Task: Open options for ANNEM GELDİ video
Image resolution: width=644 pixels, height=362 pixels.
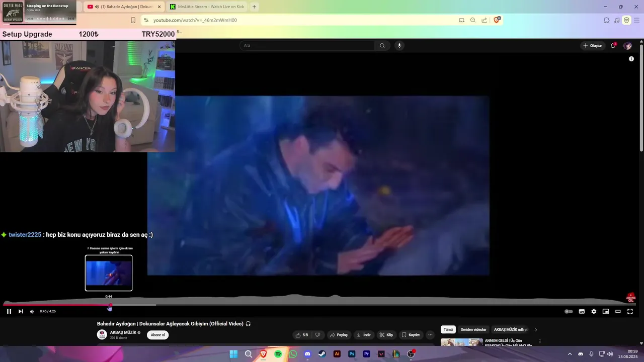Action: (x=540, y=341)
